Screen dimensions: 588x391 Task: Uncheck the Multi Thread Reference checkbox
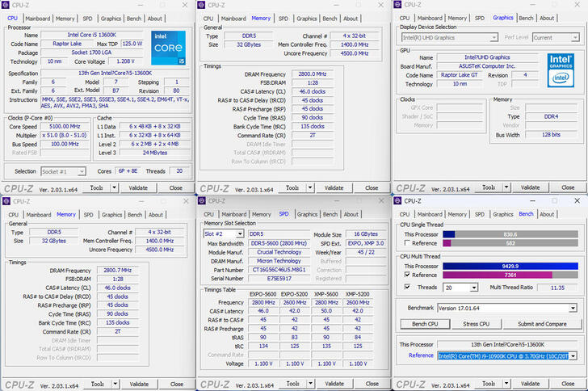[407, 275]
